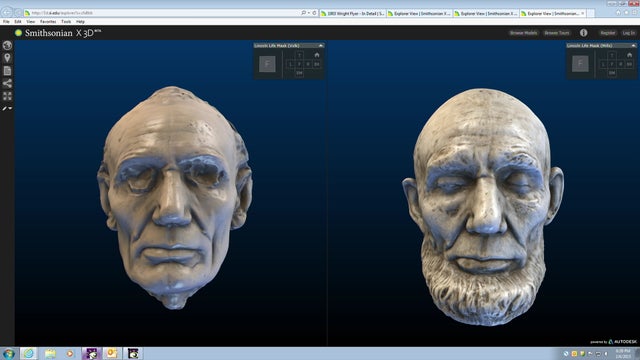Click the share icon in left sidebar
The image size is (640, 360).
(7, 83)
